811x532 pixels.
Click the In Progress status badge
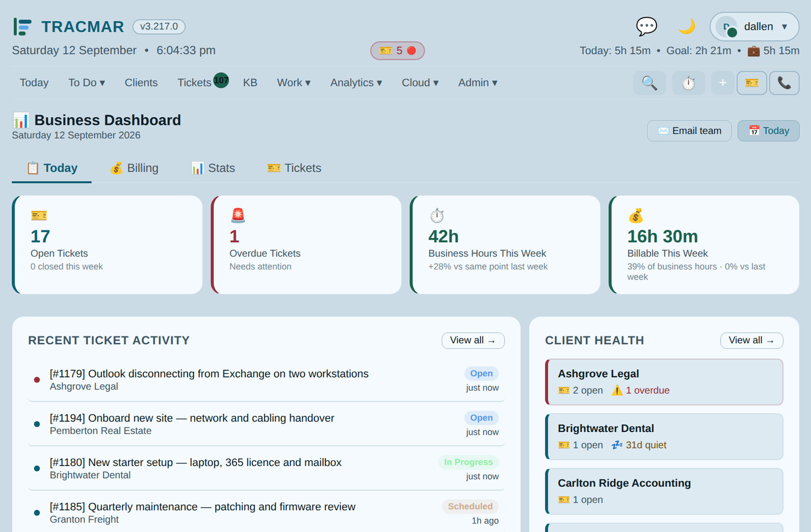click(468, 462)
